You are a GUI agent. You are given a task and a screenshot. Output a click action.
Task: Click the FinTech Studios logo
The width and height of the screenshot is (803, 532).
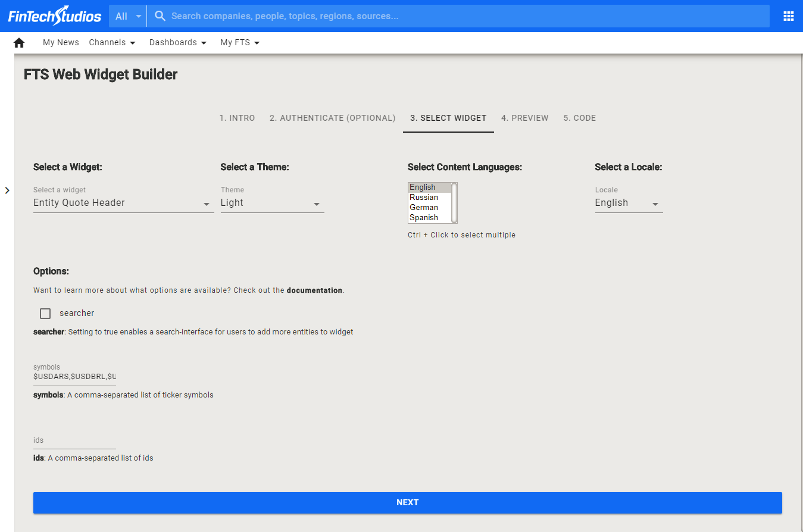55,16
